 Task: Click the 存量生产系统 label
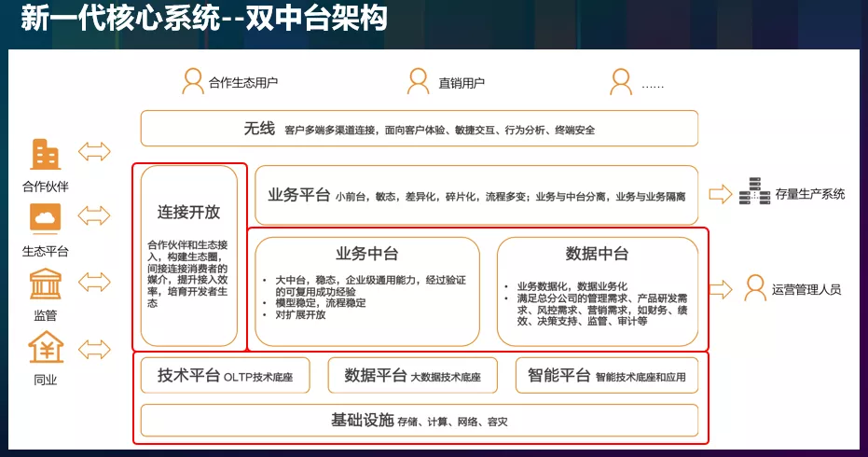pyautogui.click(x=810, y=194)
